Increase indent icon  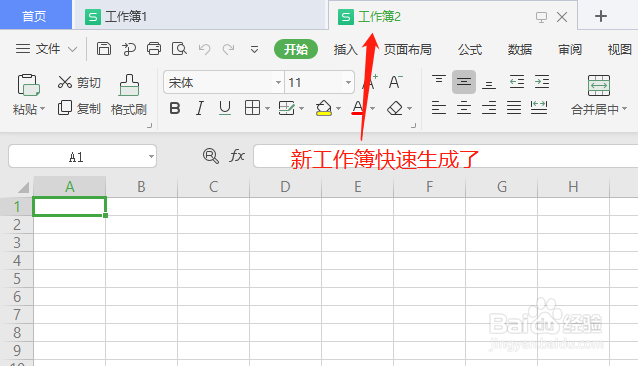pyautogui.click(x=542, y=82)
